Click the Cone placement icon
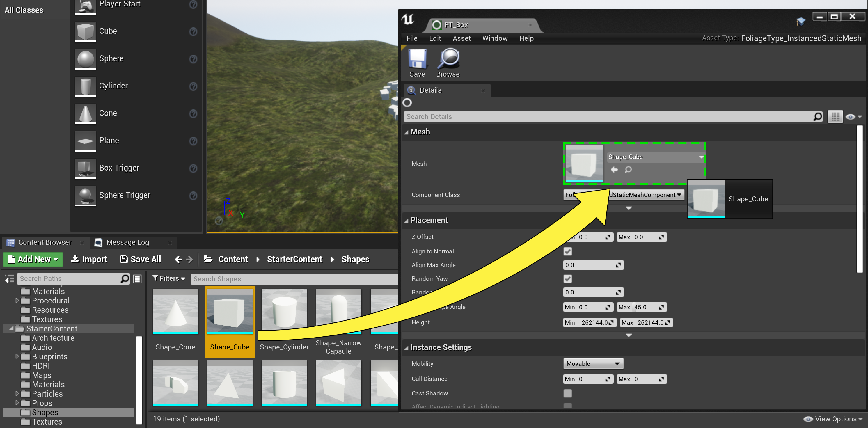Screen dimensions: 868x428 [x=85, y=113]
